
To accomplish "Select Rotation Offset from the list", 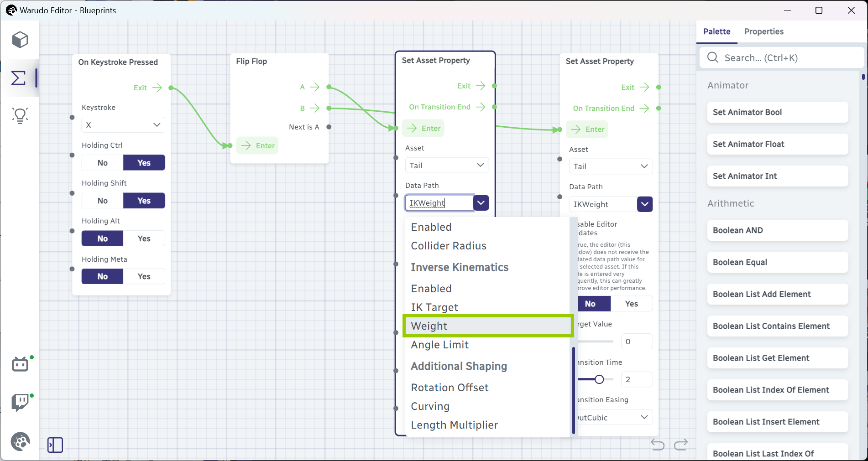I will (x=488, y=388).
